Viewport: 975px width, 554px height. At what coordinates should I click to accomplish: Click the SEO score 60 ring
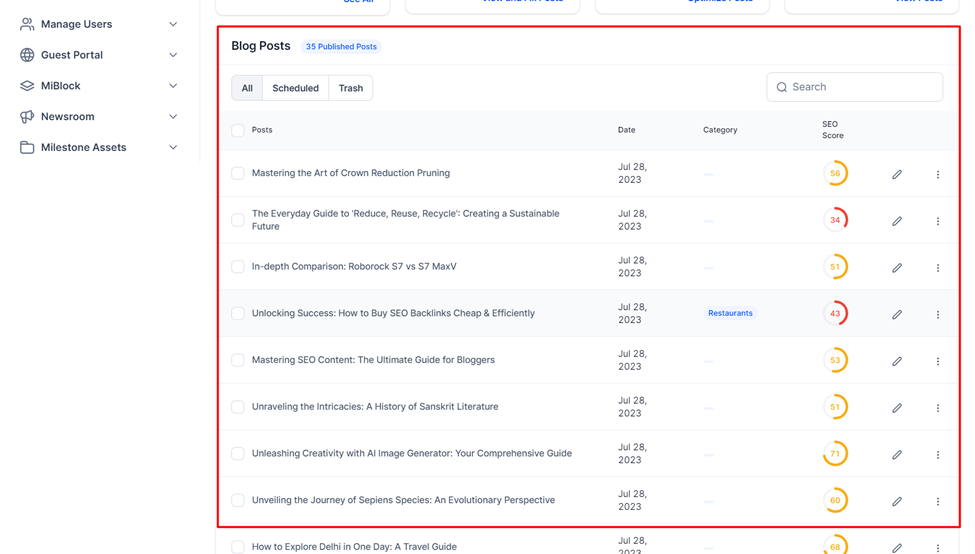click(835, 501)
